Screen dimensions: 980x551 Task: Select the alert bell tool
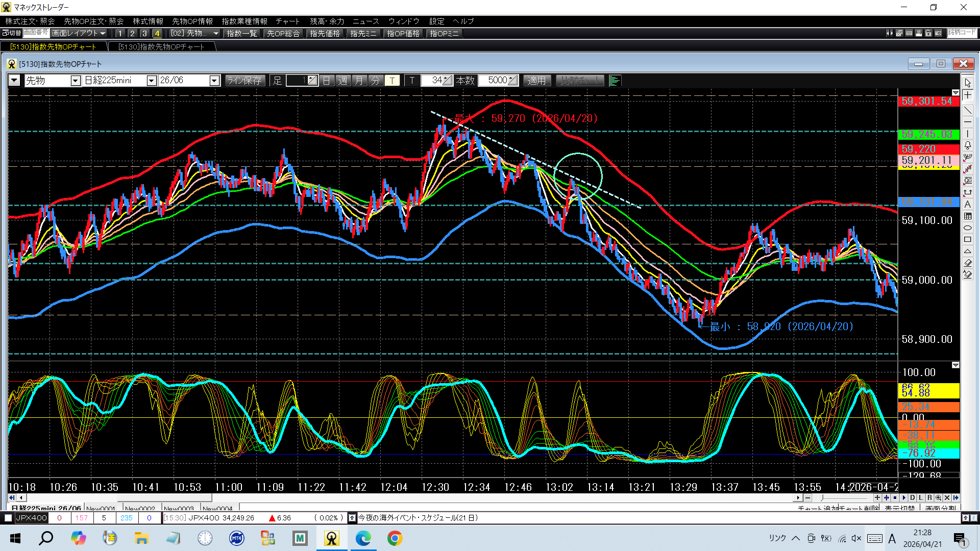click(x=967, y=145)
